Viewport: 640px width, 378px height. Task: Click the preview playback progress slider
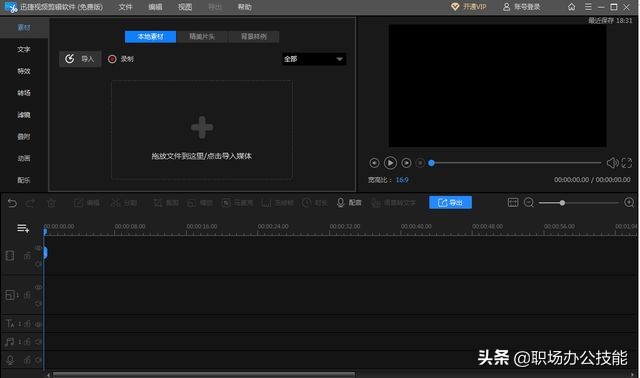[516, 163]
